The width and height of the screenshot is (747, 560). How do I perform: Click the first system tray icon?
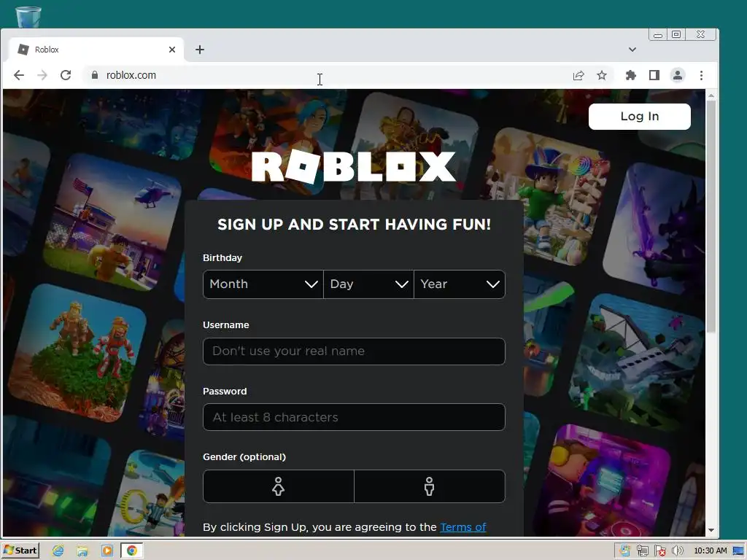click(x=624, y=551)
